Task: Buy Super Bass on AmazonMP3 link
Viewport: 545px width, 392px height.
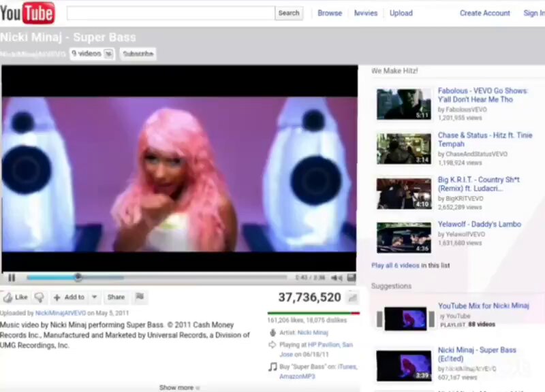Action: (x=297, y=376)
